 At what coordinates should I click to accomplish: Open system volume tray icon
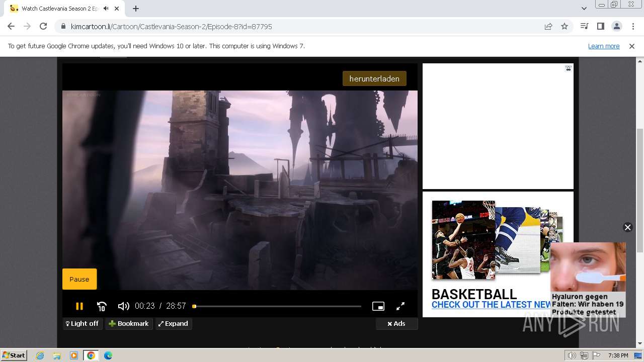click(572, 355)
